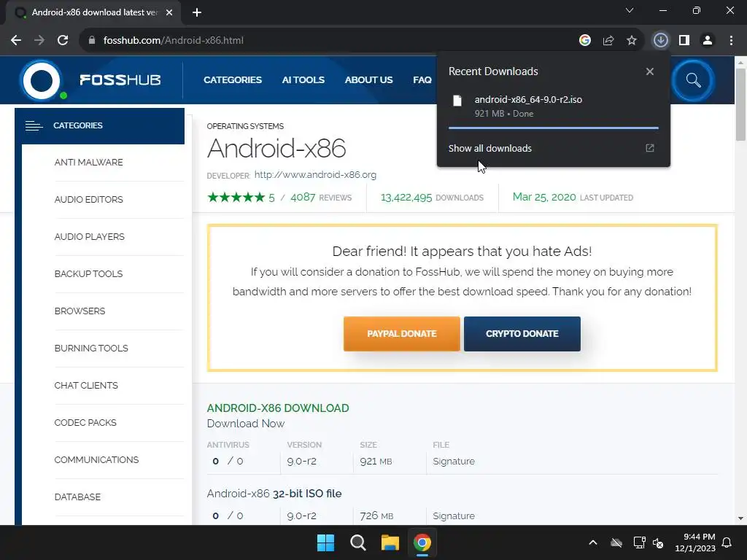Click the ANDROID-X86 DOWNLOAD heading

pos(278,408)
